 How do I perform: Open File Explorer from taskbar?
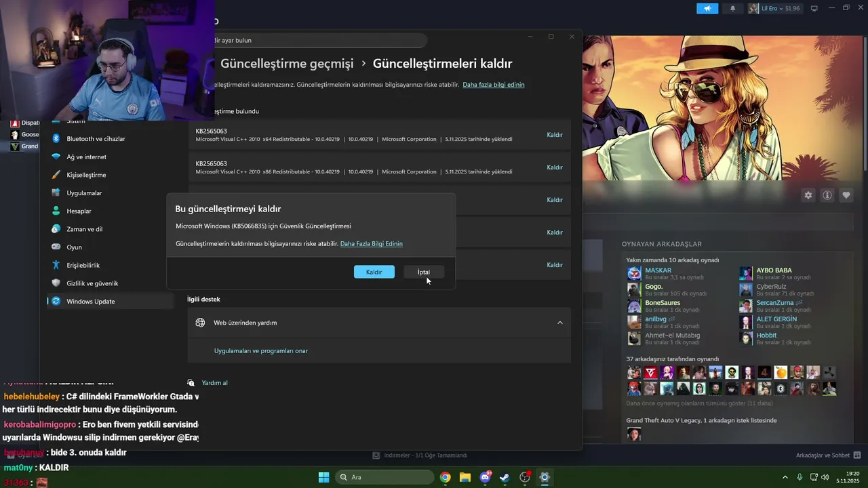tap(465, 477)
